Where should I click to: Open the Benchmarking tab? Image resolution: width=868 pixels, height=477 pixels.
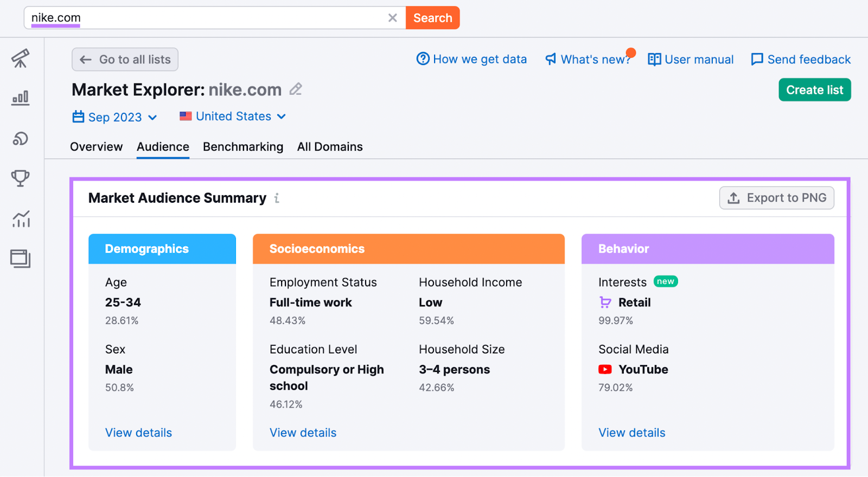[x=243, y=147]
